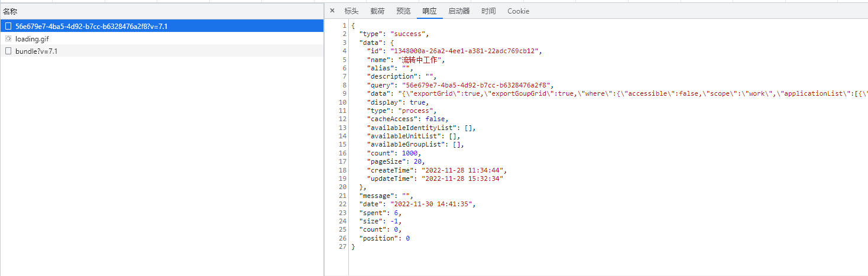
Task: Click the availableUnitList line
Action: 414,137
